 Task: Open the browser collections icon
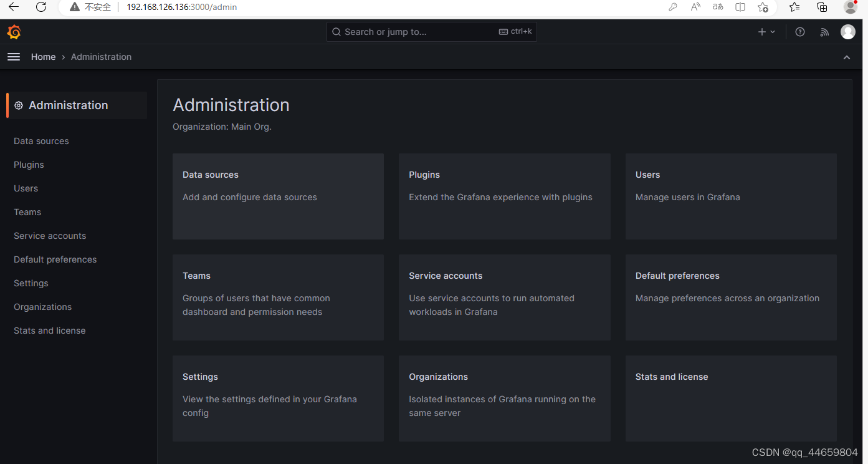point(822,7)
